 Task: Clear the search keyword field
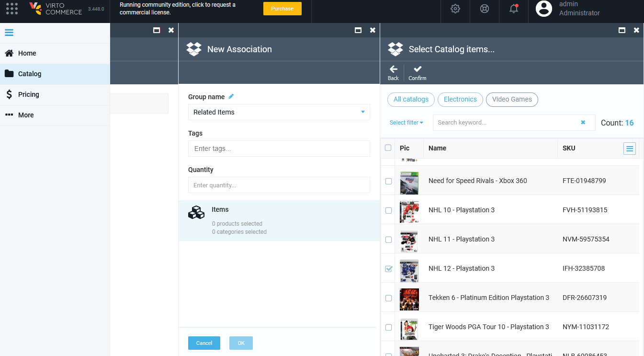point(583,122)
